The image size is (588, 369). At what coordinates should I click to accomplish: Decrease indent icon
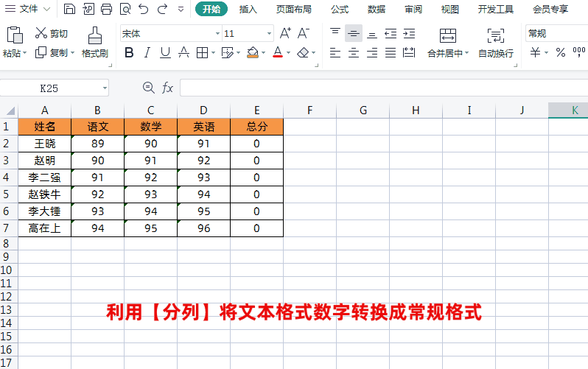click(391, 34)
